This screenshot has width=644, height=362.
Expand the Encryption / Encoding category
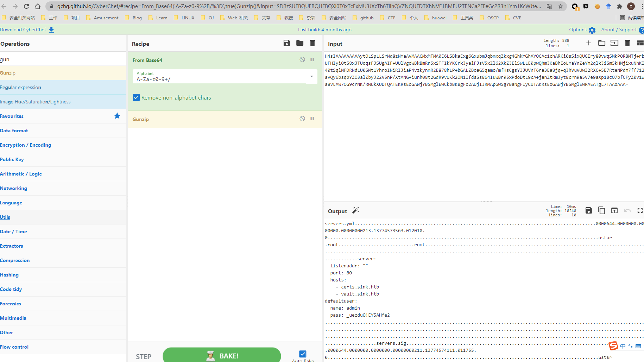pos(26,145)
